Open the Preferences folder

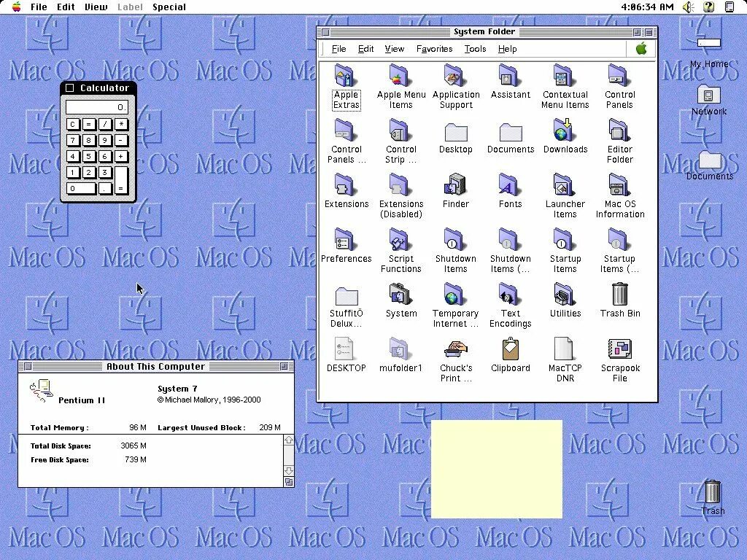(x=346, y=240)
